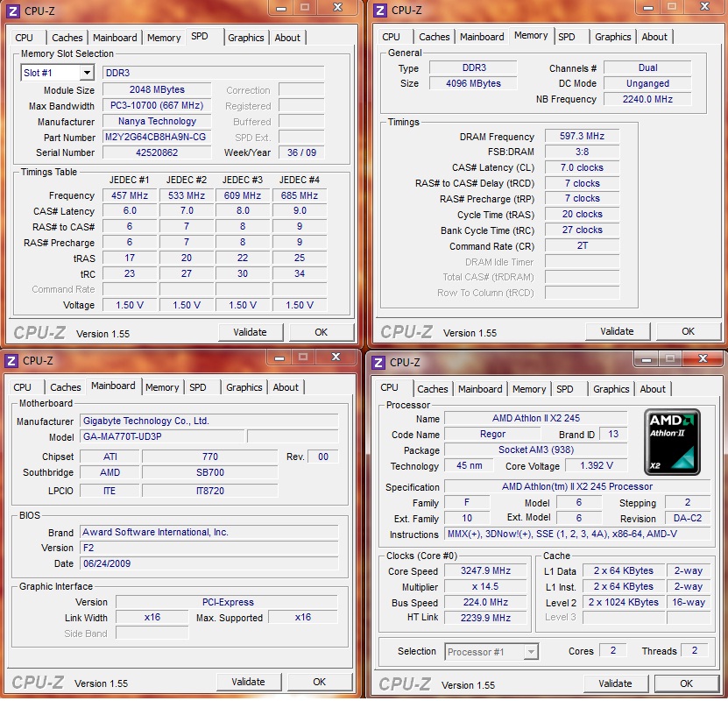The height and width of the screenshot is (701, 728).
Task: Click OK in the Mainboard window
Action: [x=320, y=682]
